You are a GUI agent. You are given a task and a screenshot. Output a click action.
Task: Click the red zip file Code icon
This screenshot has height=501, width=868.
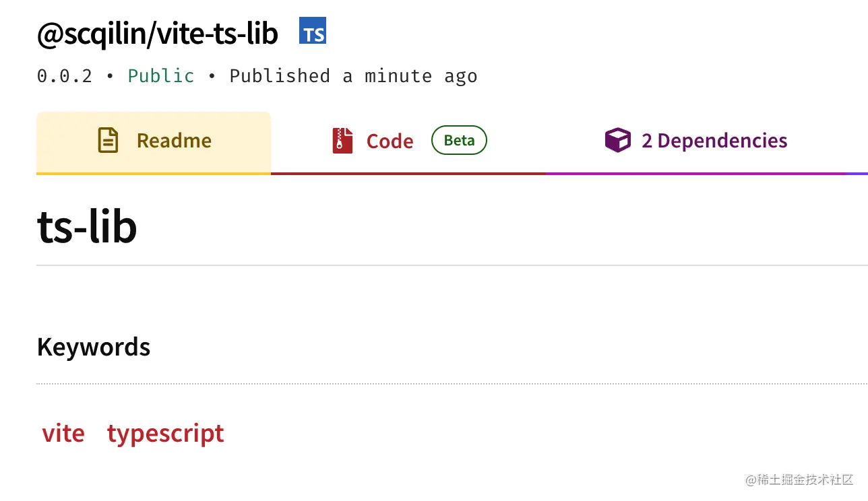[342, 141]
